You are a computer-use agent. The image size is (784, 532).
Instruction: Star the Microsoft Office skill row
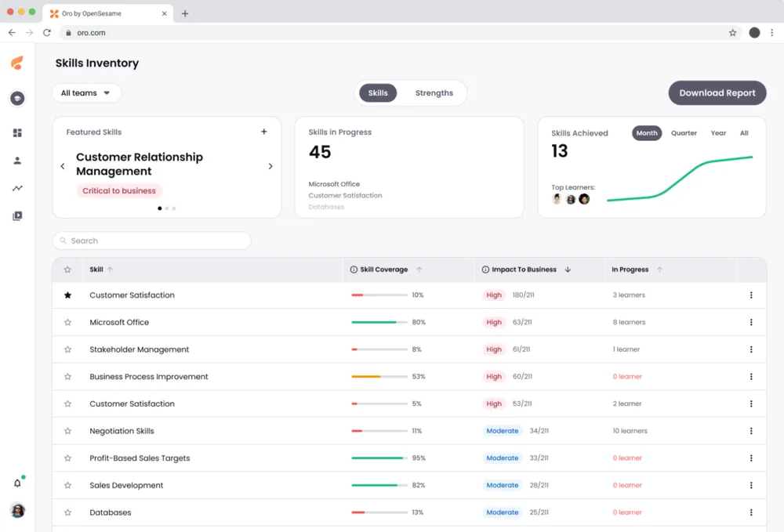(x=67, y=322)
